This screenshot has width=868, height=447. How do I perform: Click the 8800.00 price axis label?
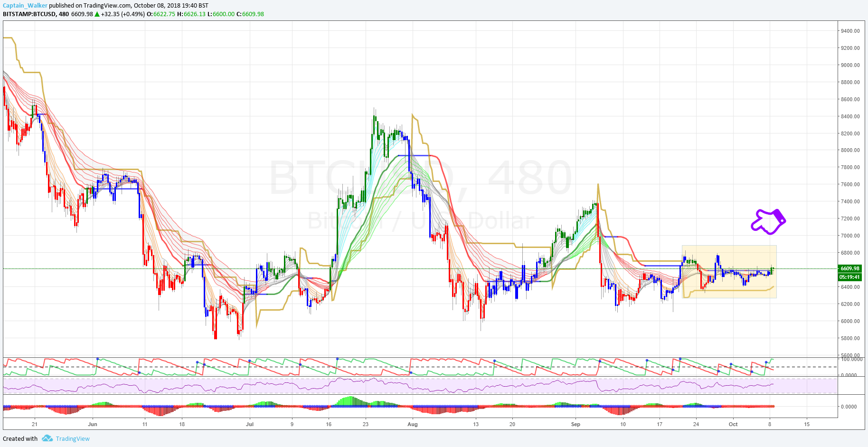point(850,82)
